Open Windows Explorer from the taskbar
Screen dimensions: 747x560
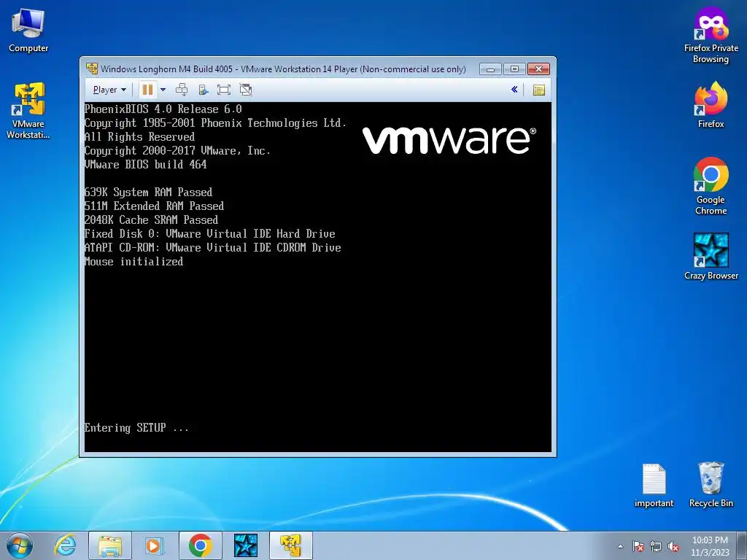pos(110,545)
